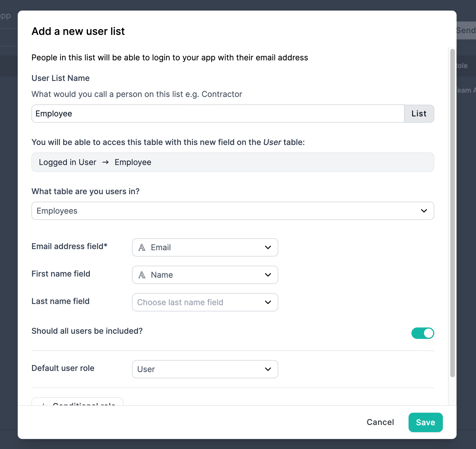The height and width of the screenshot is (449, 476).
Task: Click the Save button
Action: (x=425, y=422)
